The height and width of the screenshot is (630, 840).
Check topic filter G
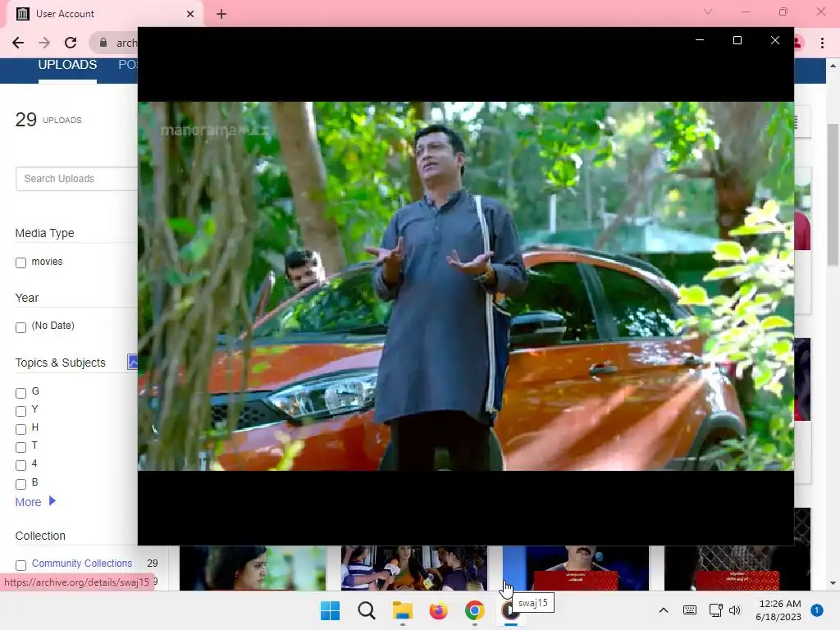[21, 393]
